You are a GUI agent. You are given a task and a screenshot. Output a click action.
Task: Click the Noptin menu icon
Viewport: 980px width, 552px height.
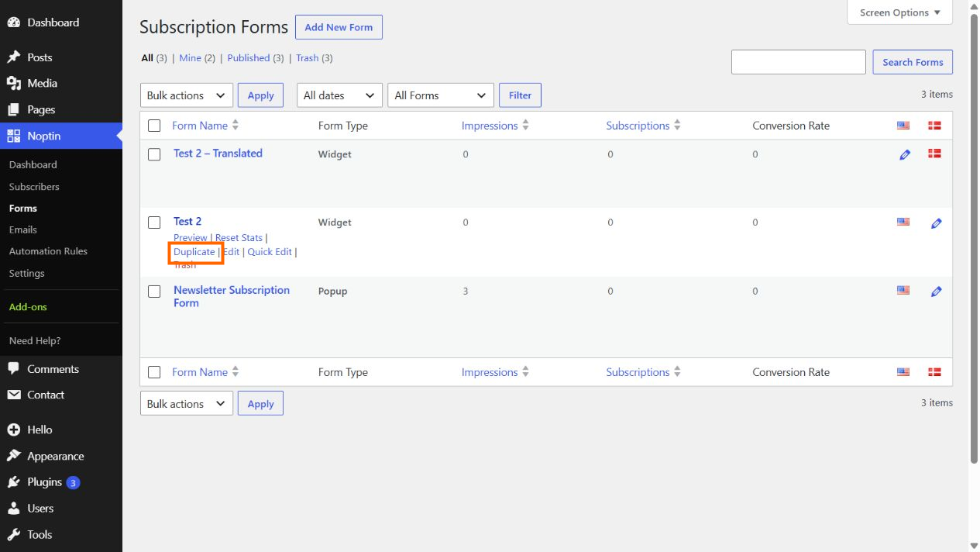click(x=14, y=136)
